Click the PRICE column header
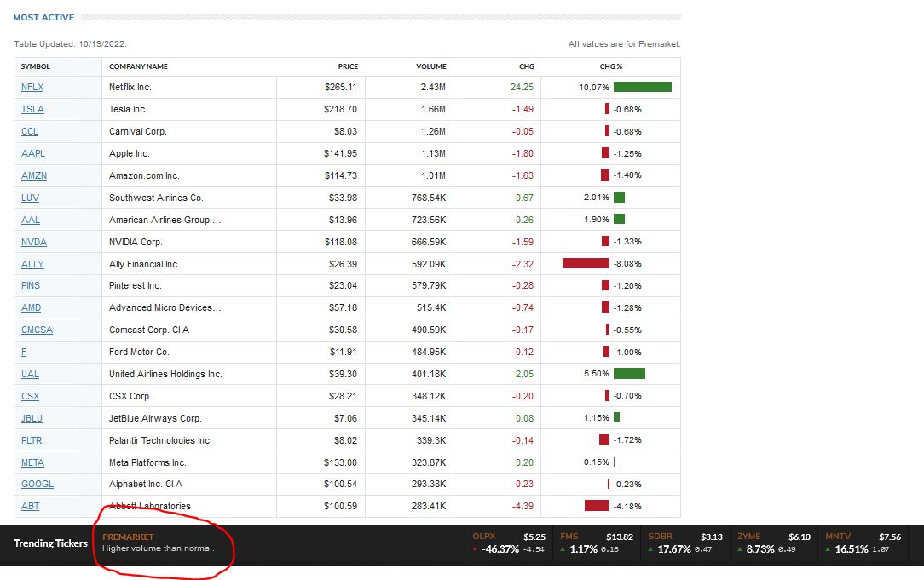Image resolution: width=924 pixels, height=580 pixels. coord(348,66)
